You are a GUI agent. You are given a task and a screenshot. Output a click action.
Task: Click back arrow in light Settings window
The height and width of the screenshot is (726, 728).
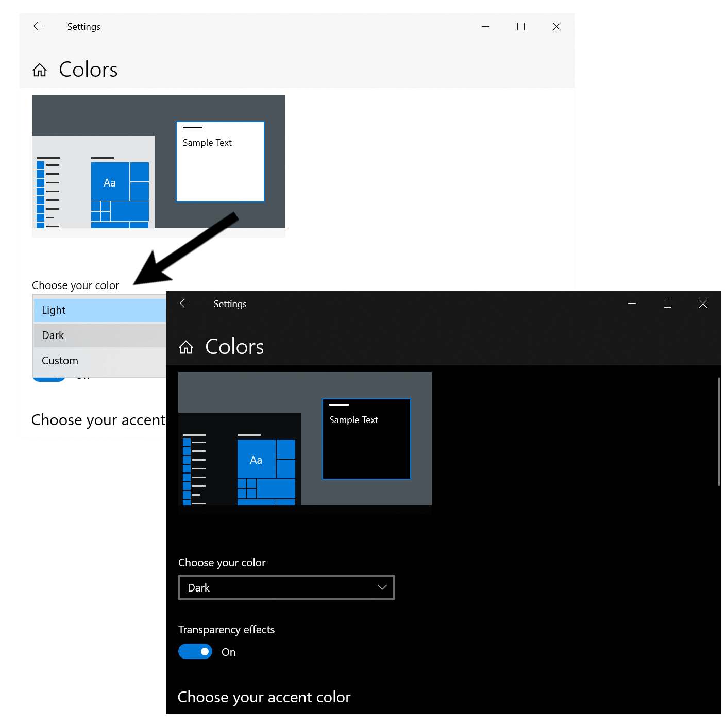coord(38,26)
